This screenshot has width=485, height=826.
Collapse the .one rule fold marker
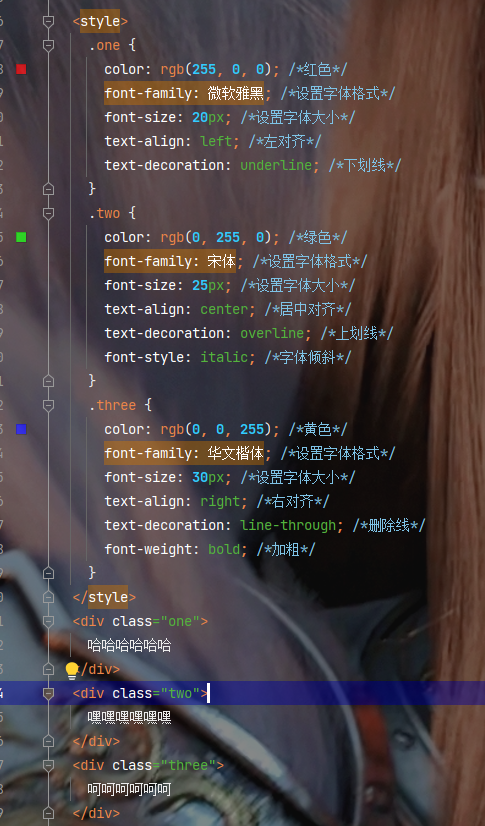48,45
